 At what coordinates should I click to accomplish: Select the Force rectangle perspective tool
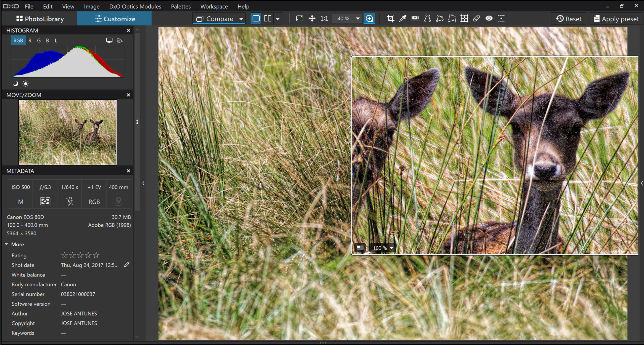[x=439, y=18]
